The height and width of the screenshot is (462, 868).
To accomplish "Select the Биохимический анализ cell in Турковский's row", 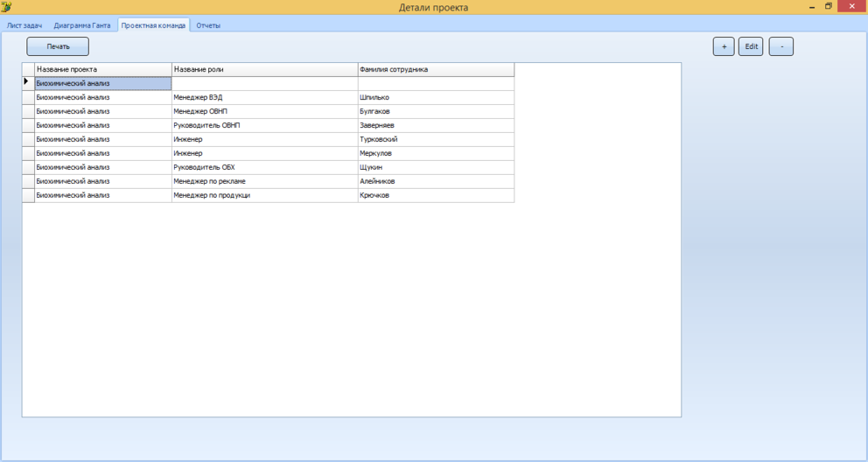I will point(103,139).
